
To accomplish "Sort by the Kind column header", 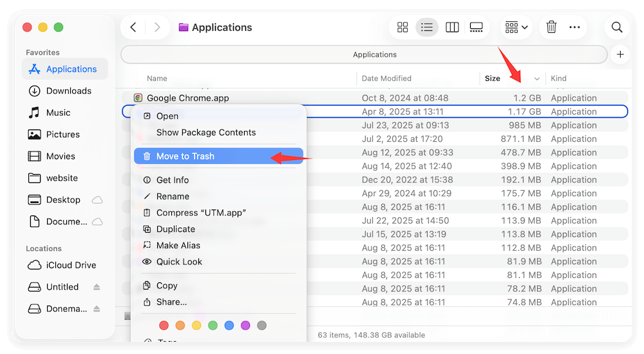I will 558,78.
